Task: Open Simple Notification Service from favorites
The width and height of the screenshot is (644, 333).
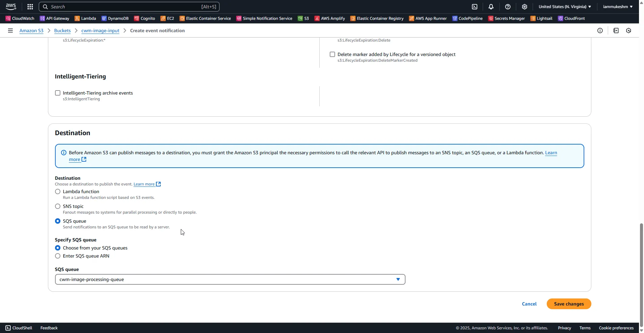Action: 264,18
